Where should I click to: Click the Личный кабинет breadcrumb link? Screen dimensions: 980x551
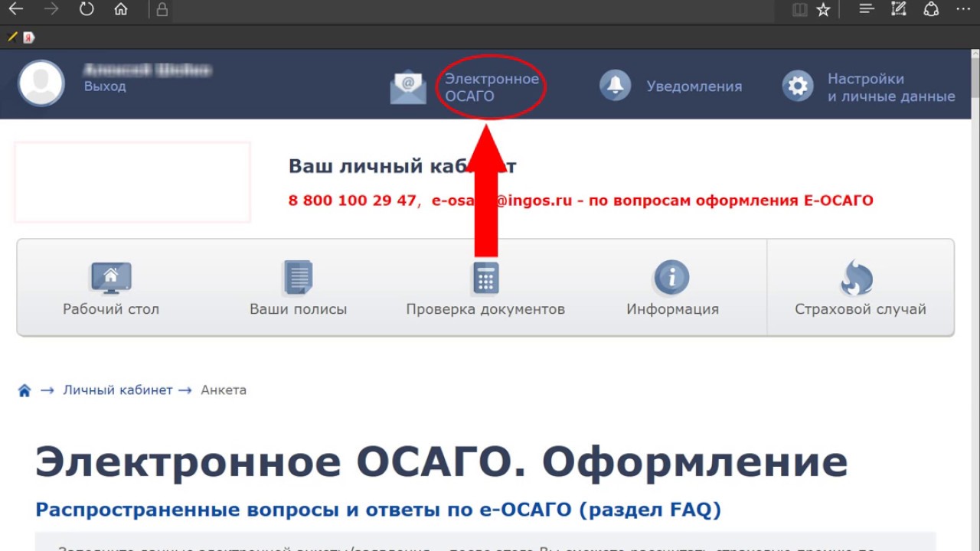(118, 390)
